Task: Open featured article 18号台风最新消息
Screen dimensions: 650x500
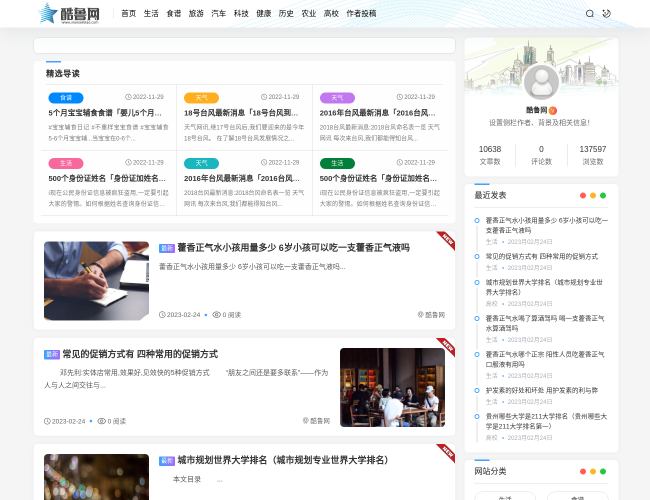Action: click(241, 113)
